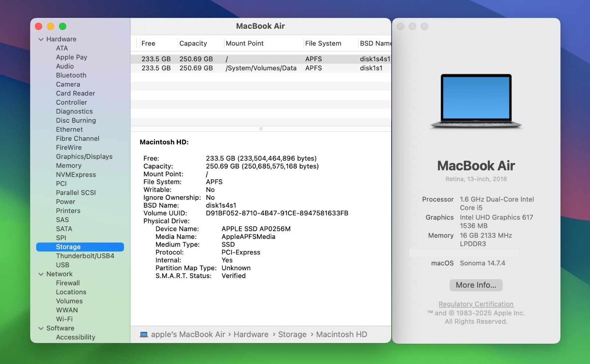Screen dimensions: 590x364
Task: Sort volumes by the Capacity column header
Action: [x=193, y=43]
